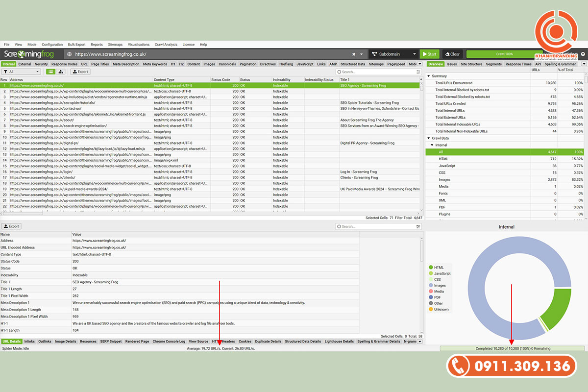The image size is (588, 392).
Task: Sort by Indexability column header
Action: click(288, 79)
